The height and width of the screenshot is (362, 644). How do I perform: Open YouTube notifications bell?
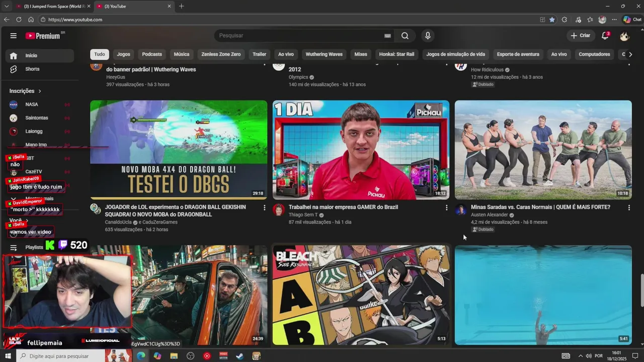pyautogui.click(x=605, y=36)
